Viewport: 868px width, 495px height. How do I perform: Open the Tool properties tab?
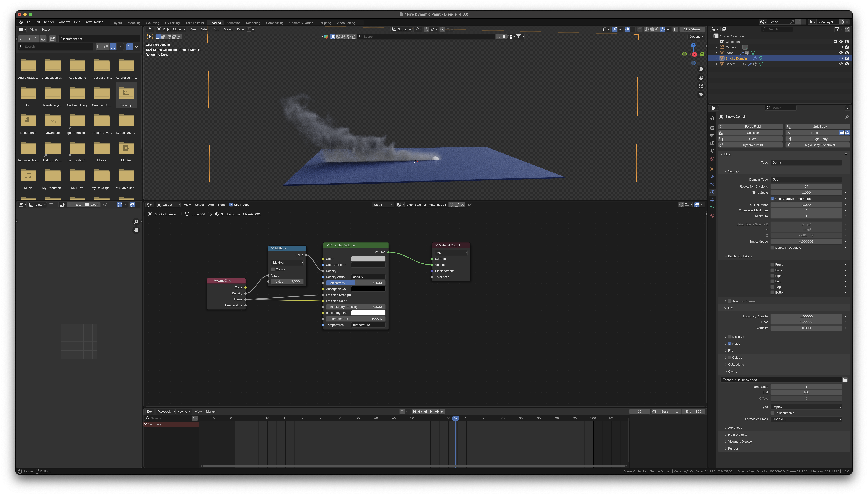pos(712,118)
